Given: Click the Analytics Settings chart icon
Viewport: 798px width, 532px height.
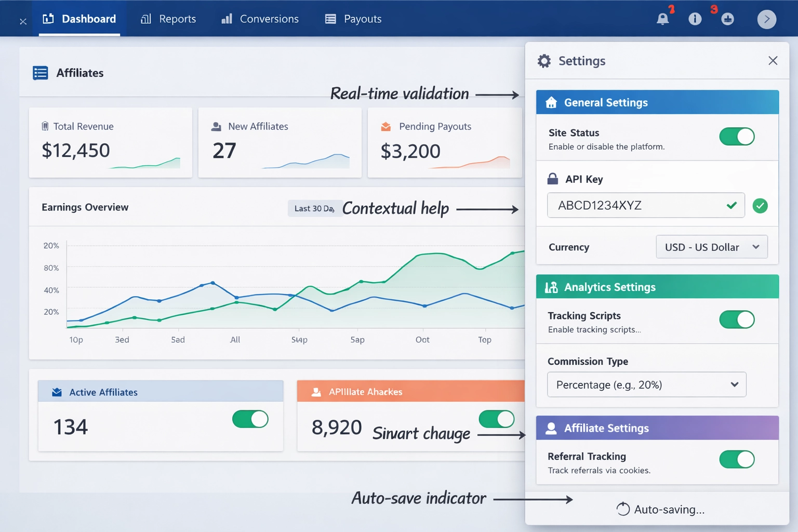Looking at the screenshot, I should (x=551, y=287).
